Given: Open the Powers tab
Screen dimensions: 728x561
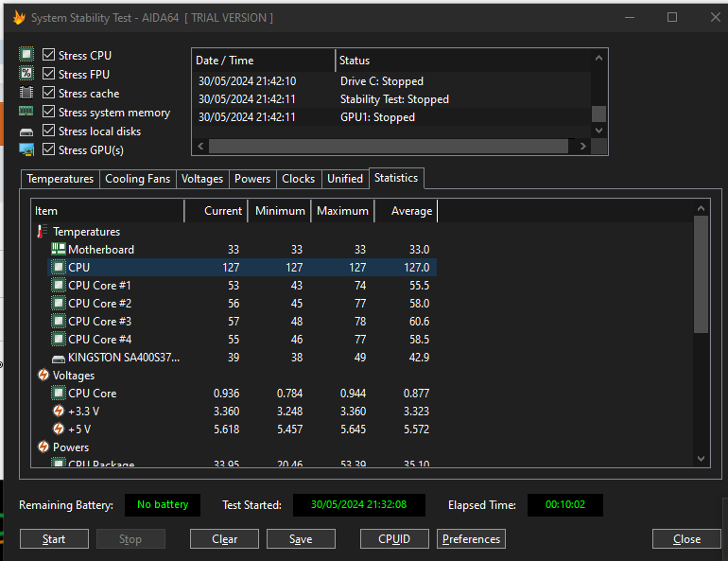Looking at the screenshot, I should pos(252,179).
